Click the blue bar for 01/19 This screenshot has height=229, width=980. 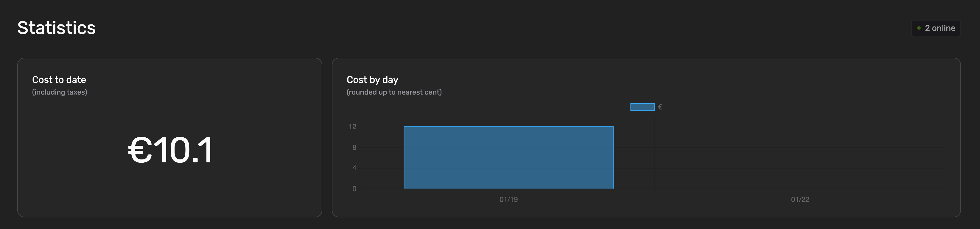(x=509, y=157)
